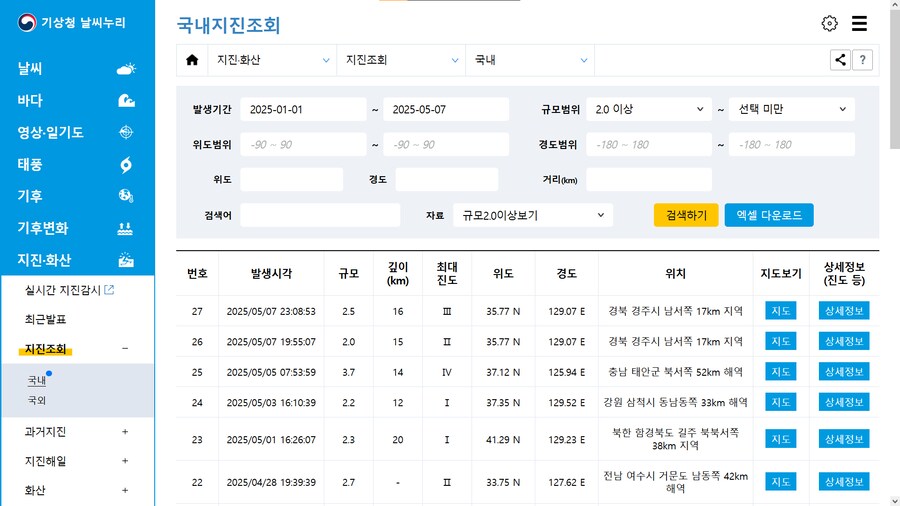900x506 pixels.
Task: Expand the 과거지진 sidebar section
Action: (x=125, y=431)
